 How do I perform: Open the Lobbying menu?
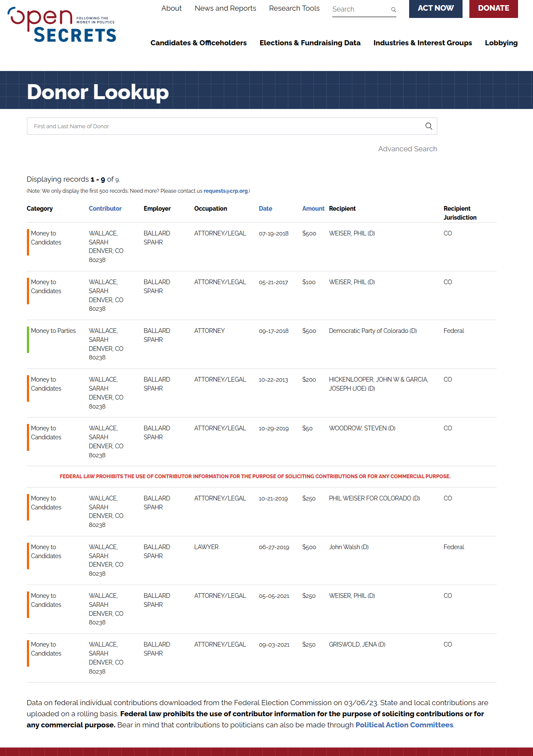click(x=501, y=43)
